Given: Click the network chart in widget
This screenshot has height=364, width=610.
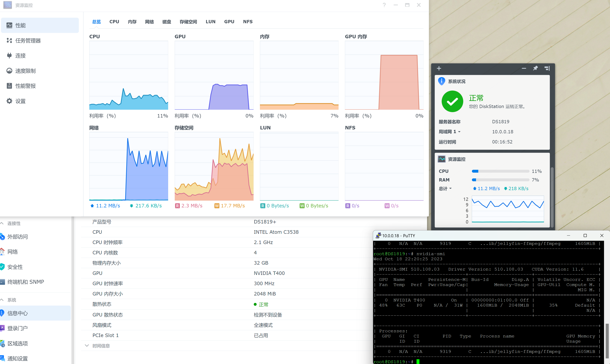Looking at the screenshot, I should click(508, 209).
